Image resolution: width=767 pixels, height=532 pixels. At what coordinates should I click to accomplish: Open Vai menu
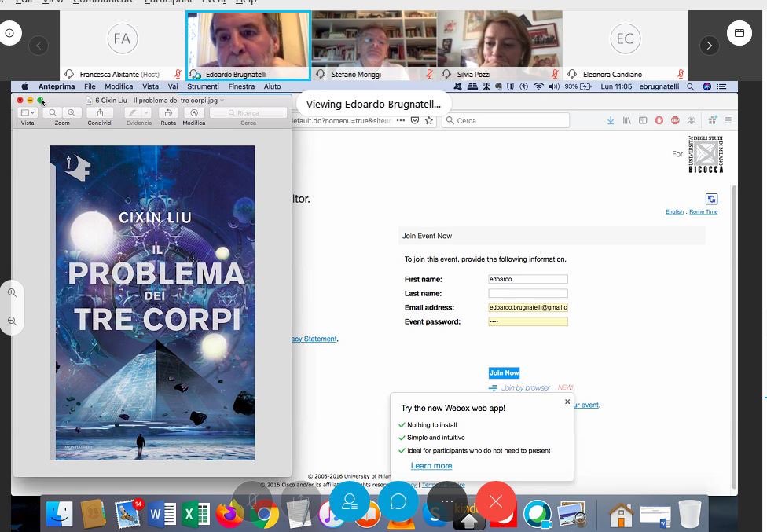(x=173, y=86)
